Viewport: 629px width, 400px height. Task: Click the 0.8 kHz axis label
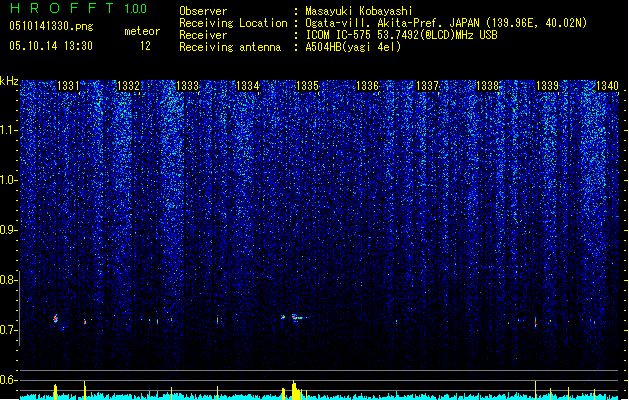8,280
